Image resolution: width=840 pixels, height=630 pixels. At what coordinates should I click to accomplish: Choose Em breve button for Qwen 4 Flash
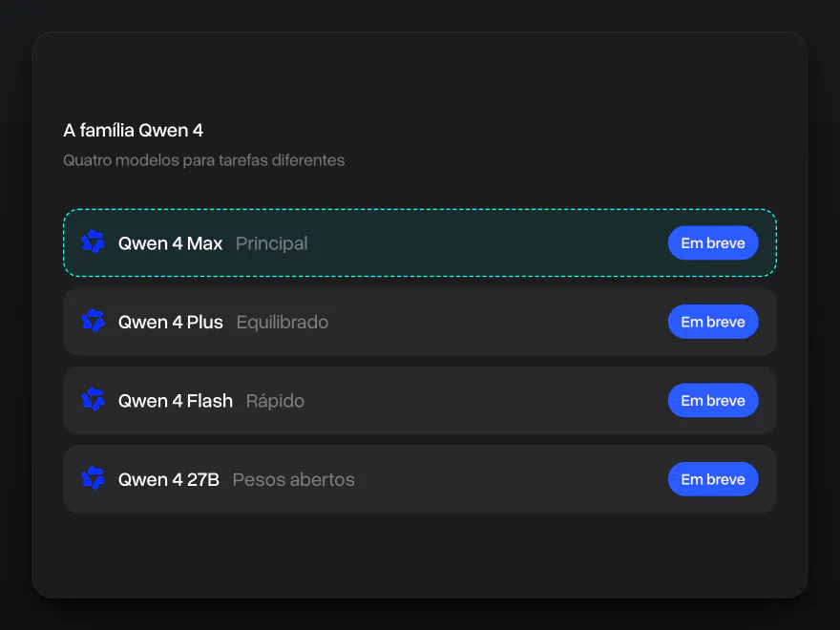(x=713, y=400)
